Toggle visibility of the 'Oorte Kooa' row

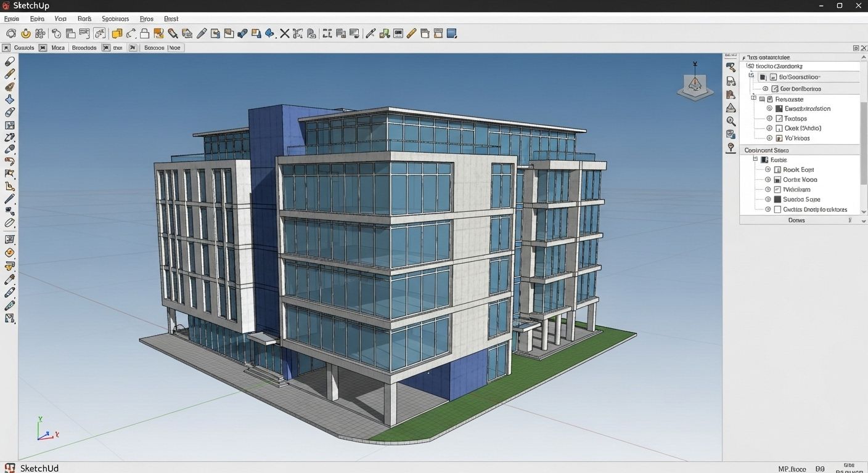click(x=768, y=179)
